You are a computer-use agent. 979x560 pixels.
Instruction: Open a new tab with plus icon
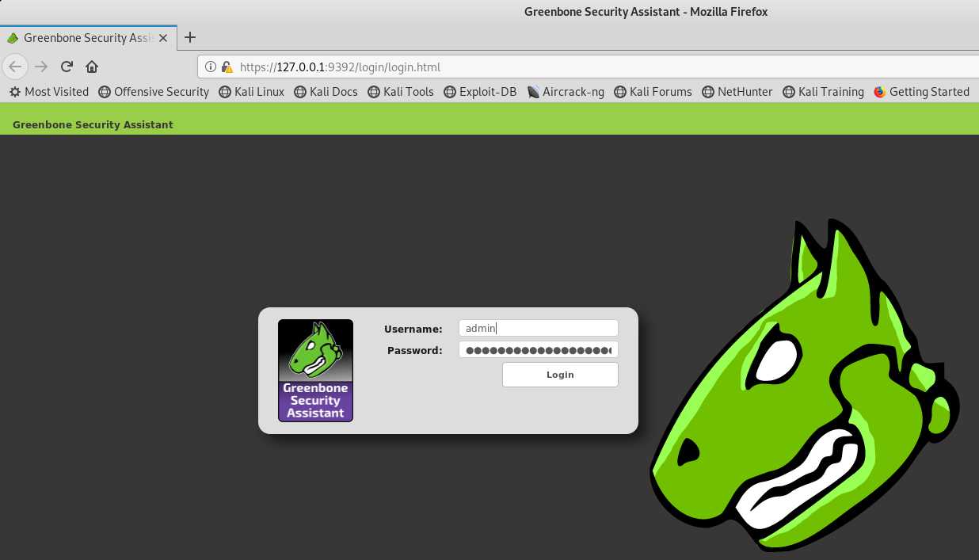coord(190,37)
